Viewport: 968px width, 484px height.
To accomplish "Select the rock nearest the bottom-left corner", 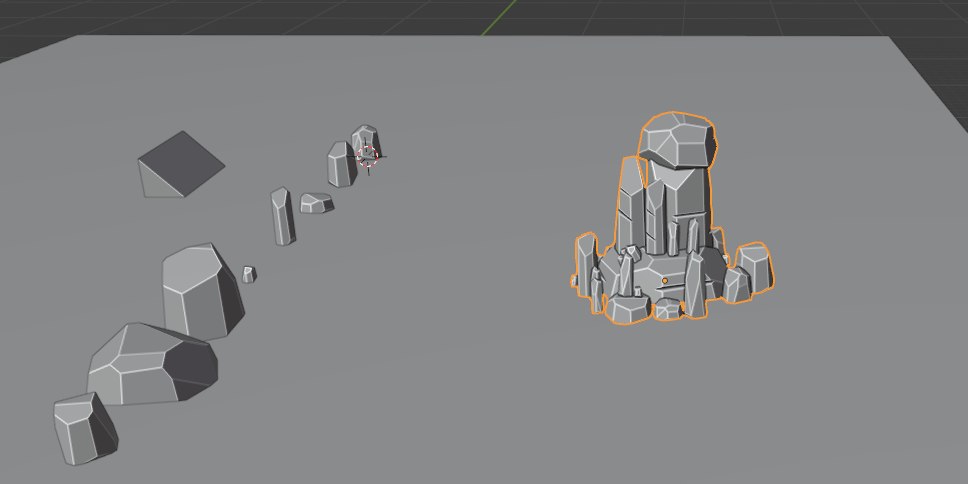I will coord(85,428).
